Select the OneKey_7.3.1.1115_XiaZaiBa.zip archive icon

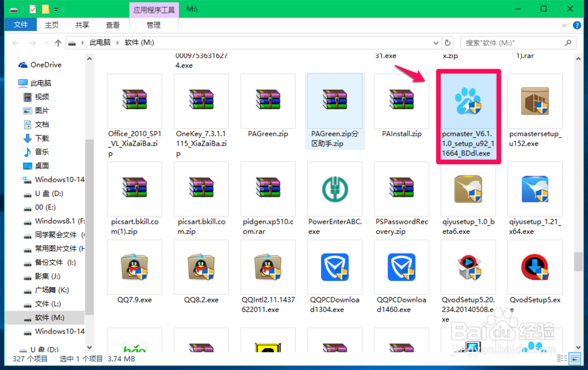201,100
